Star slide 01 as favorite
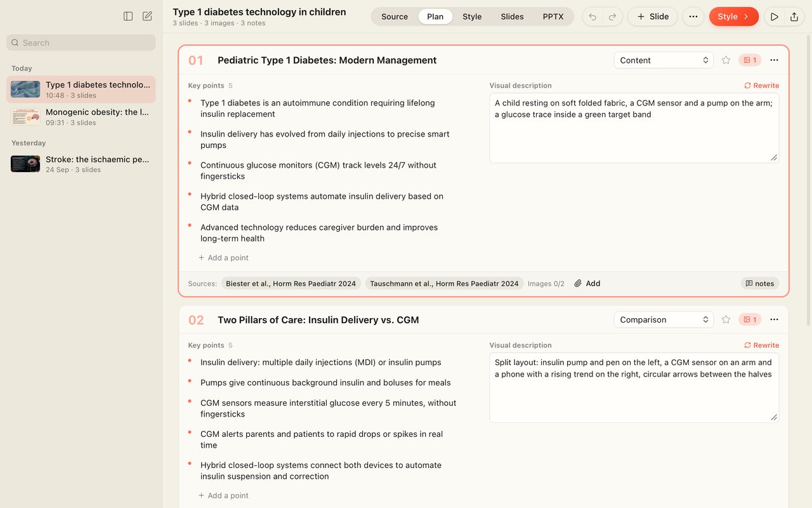The image size is (812, 508). pyautogui.click(x=726, y=60)
